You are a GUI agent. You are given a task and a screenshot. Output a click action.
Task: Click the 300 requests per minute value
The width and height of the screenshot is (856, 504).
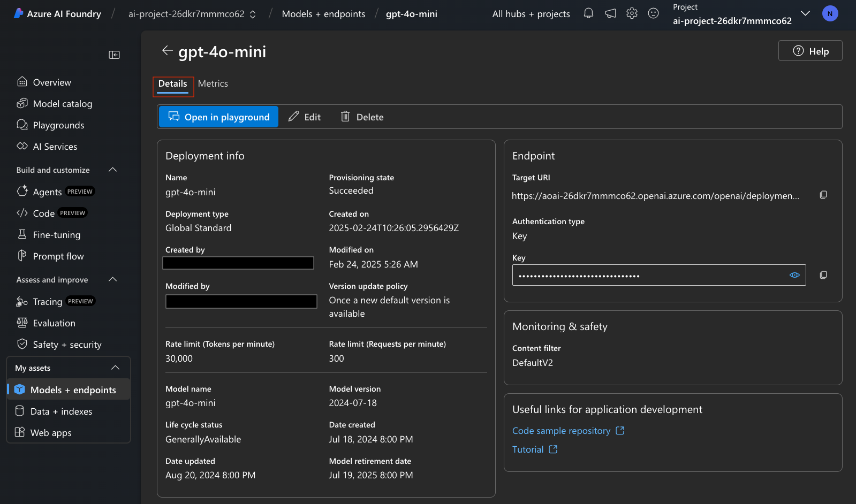(336, 358)
